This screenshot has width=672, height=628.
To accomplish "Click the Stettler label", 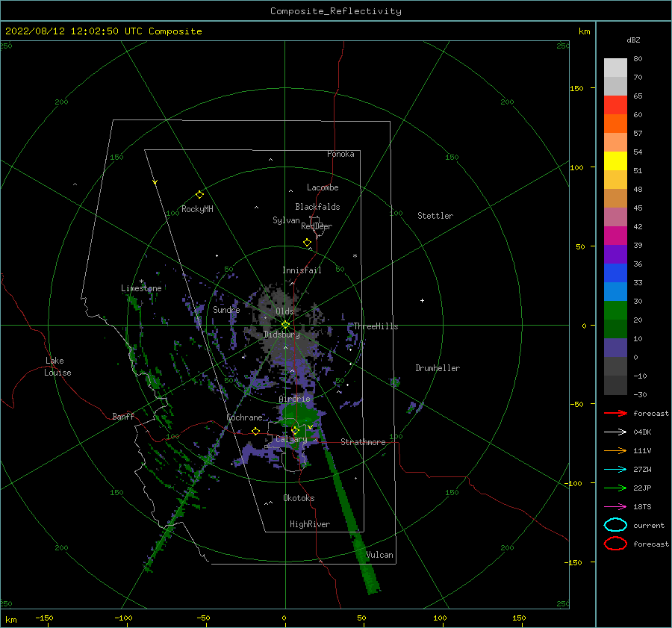I will pyautogui.click(x=435, y=216).
